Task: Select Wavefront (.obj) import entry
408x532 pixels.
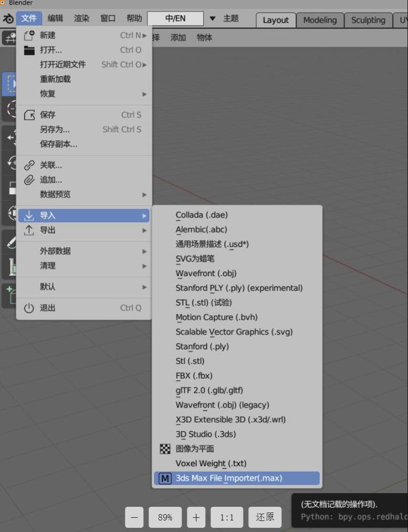Action: click(206, 273)
